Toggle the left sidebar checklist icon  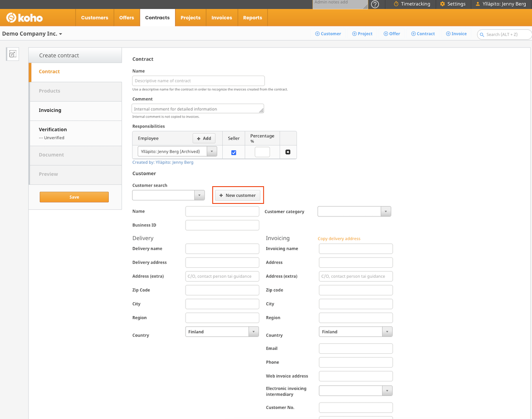[x=13, y=54]
